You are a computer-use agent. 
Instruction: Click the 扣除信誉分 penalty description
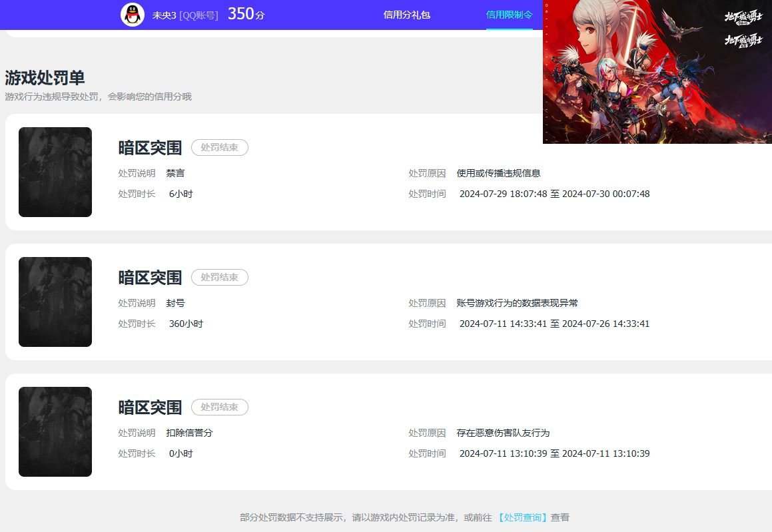click(x=190, y=433)
